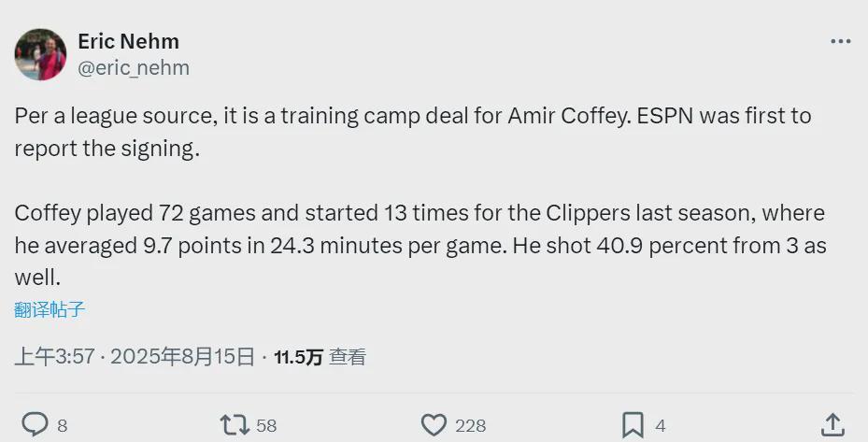Click the repost count 58

click(x=266, y=426)
